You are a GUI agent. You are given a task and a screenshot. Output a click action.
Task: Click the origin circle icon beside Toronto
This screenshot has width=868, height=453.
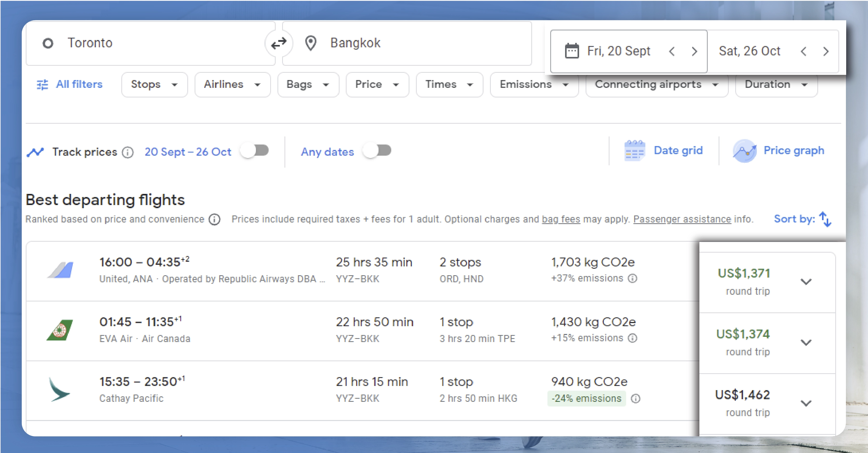click(48, 43)
